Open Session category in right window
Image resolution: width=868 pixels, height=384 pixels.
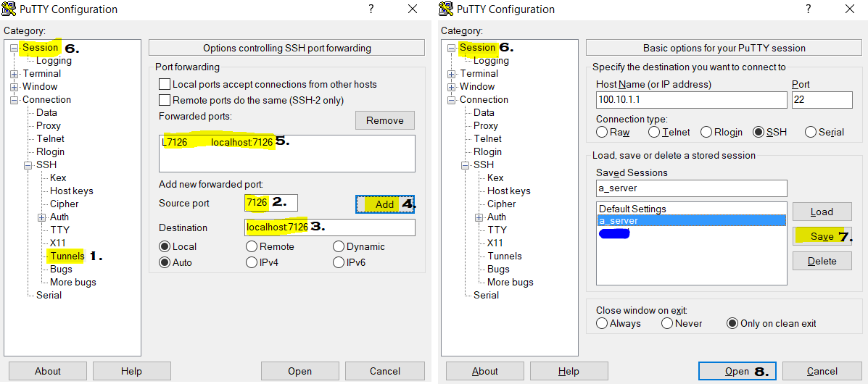coord(478,48)
